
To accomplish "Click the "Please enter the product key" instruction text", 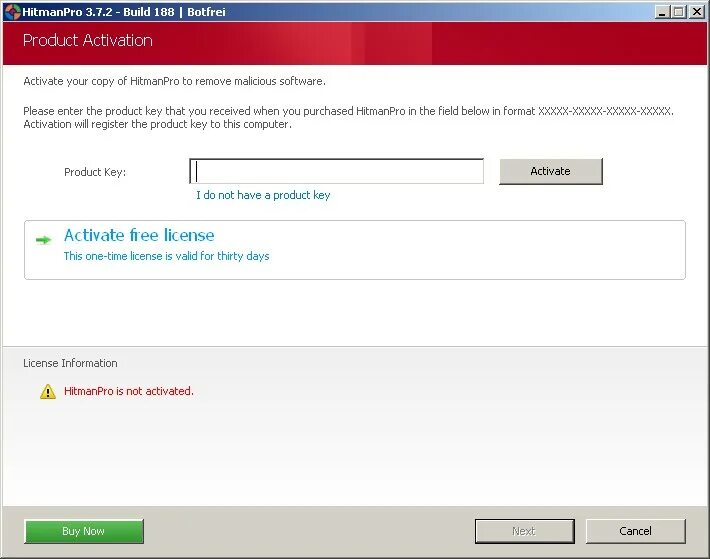I will [x=348, y=118].
